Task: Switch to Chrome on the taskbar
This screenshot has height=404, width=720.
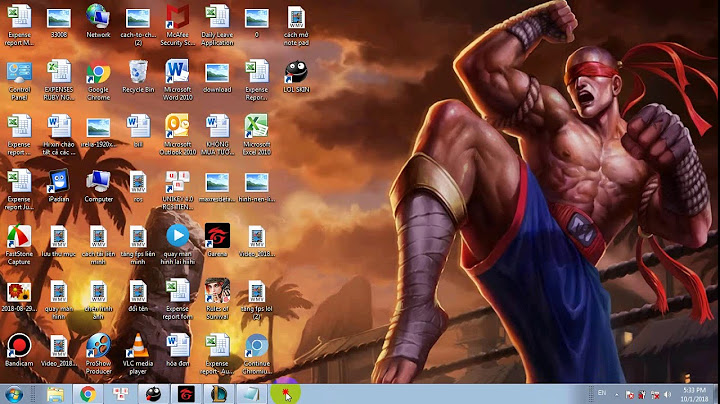Action: point(88,394)
